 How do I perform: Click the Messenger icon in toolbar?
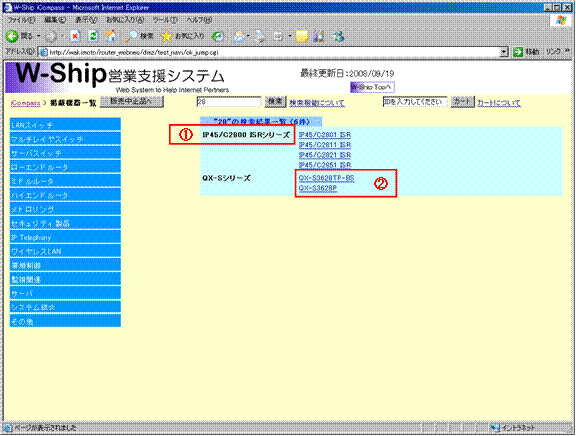338,36
